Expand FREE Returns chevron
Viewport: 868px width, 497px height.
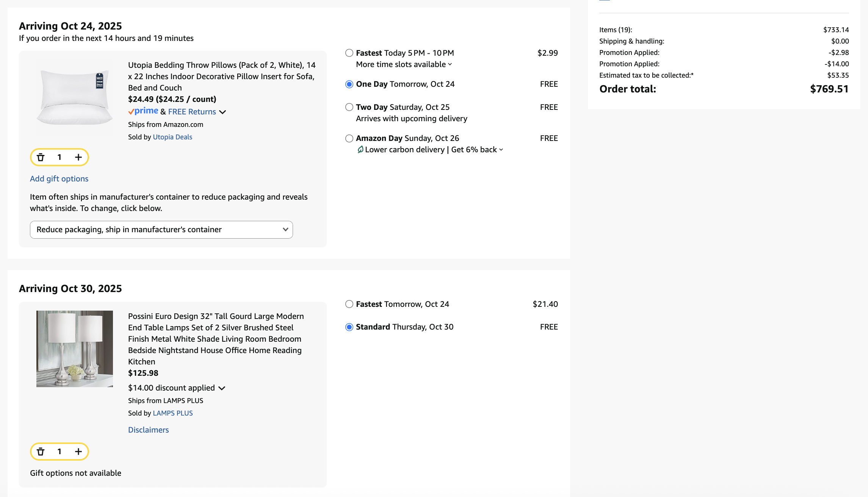[223, 112]
